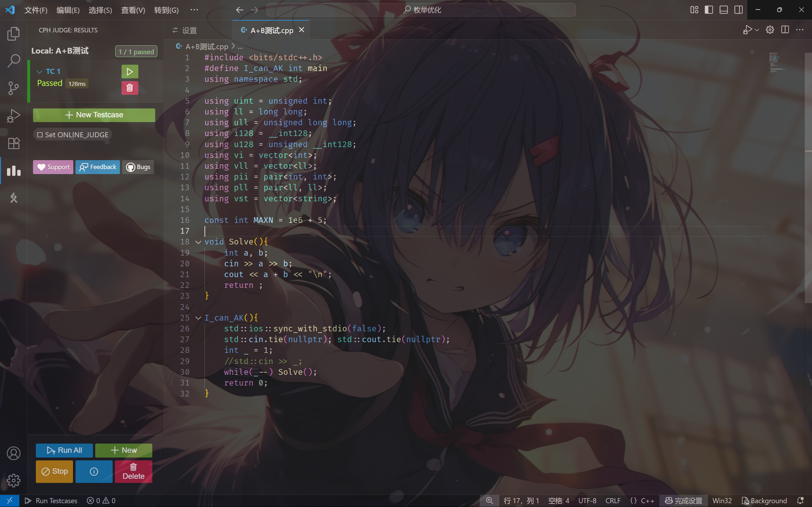Enable the Set ONLINE_JUDGE checkbox

coord(40,135)
